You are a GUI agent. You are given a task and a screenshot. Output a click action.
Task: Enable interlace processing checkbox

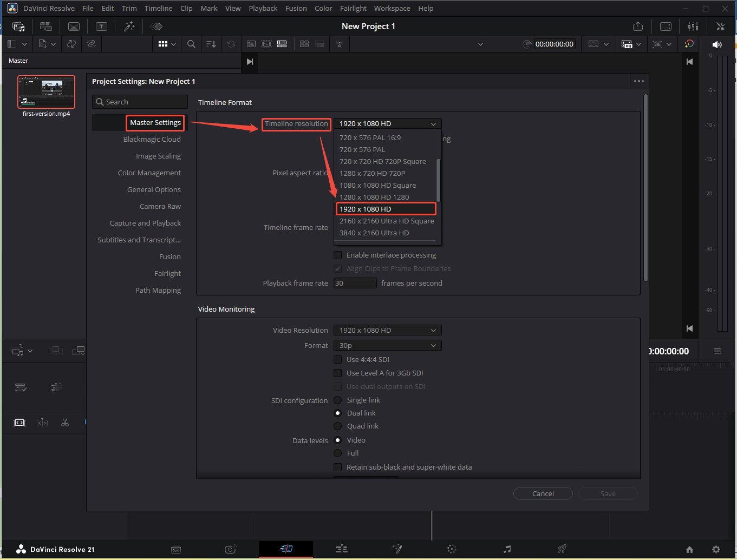coord(338,255)
